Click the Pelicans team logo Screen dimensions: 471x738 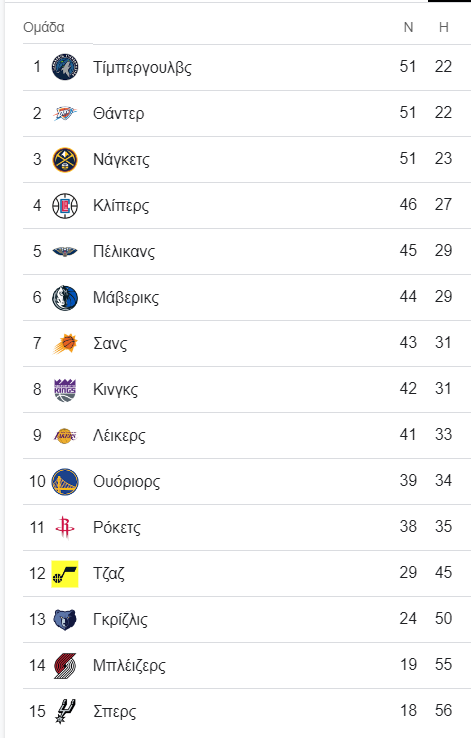65,251
